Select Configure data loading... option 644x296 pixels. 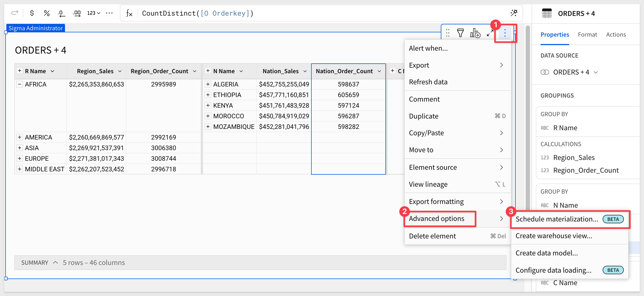[569, 270]
